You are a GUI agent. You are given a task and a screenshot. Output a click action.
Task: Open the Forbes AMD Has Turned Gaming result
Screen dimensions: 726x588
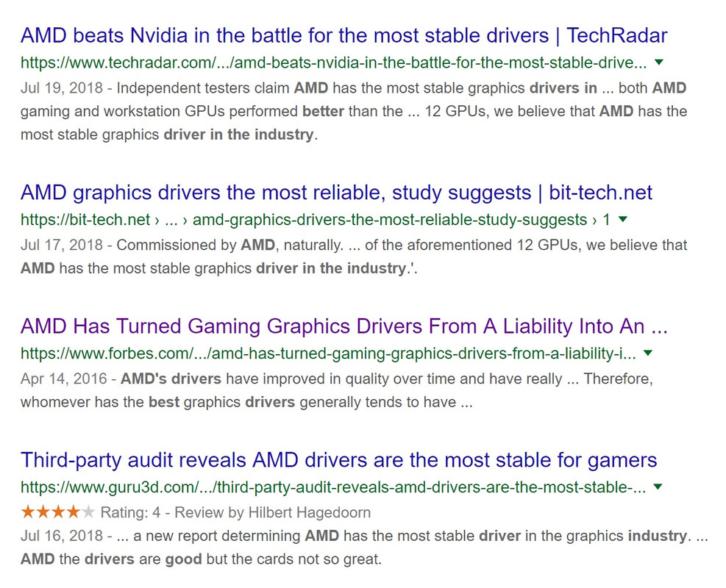(x=344, y=326)
